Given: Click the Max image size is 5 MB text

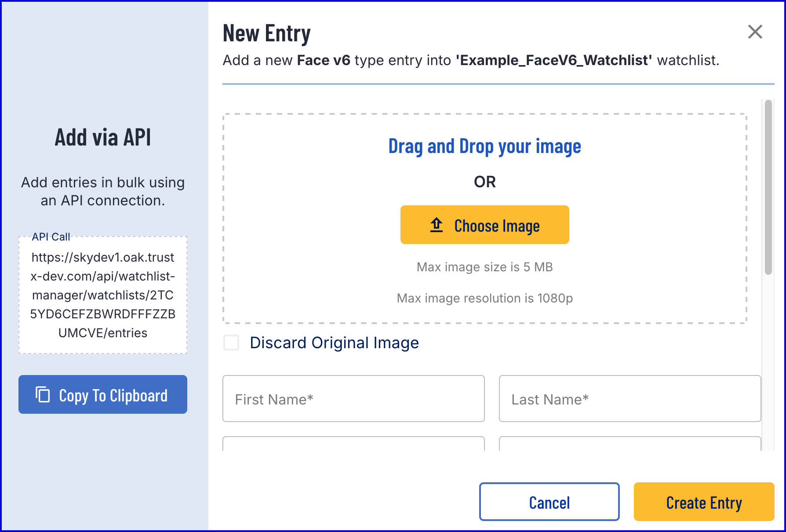Looking at the screenshot, I should [x=484, y=267].
